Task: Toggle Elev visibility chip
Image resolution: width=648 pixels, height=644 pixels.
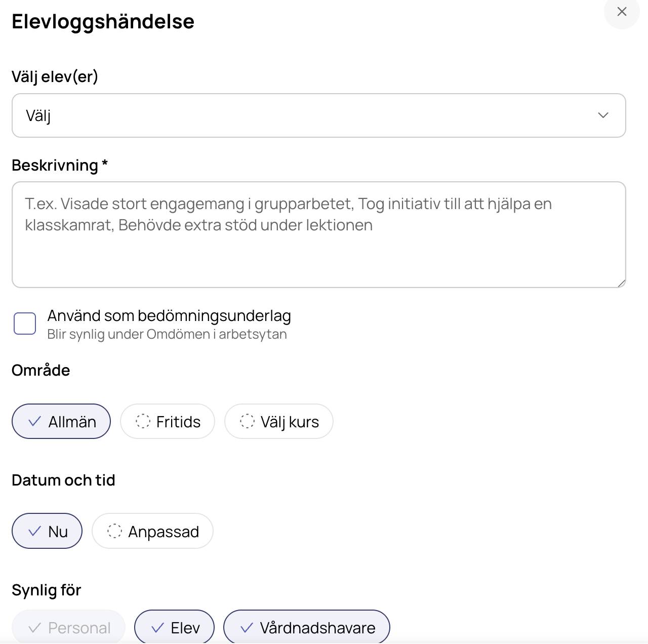Action: 174,627
